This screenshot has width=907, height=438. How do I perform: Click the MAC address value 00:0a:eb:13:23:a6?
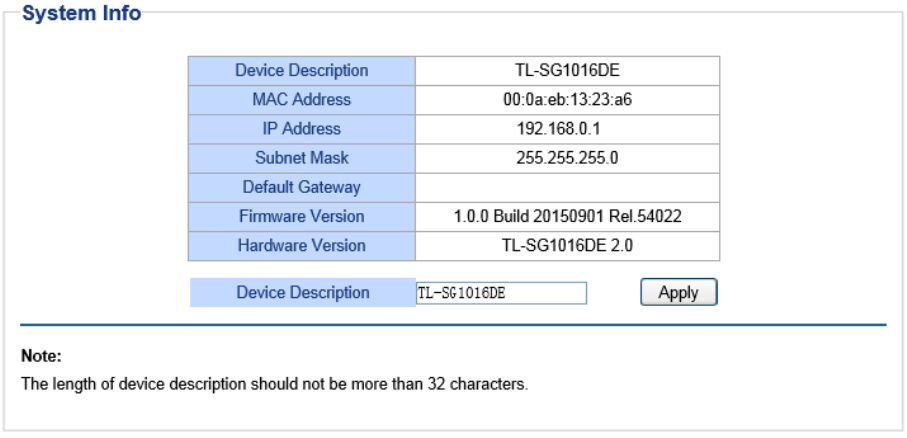pos(567,100)
